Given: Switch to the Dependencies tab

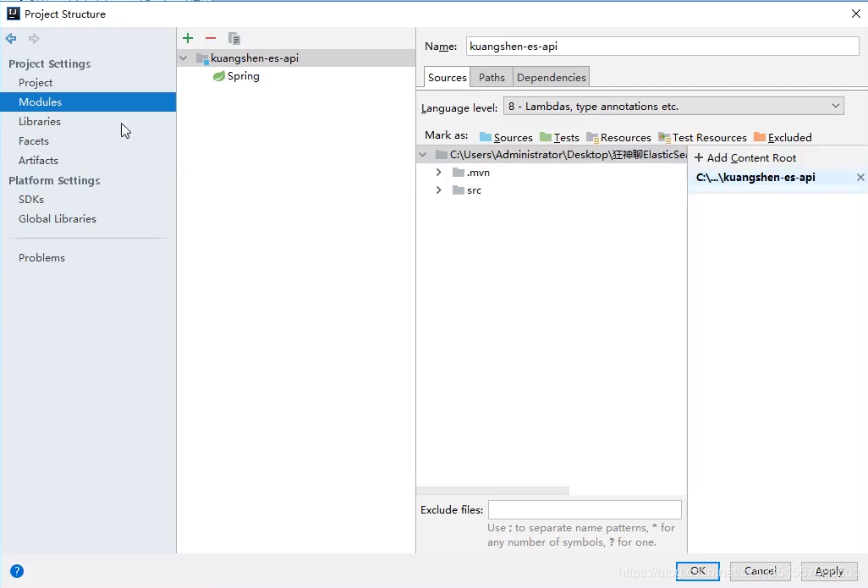Looking at the screenshot, I should [x=552, y=78].
